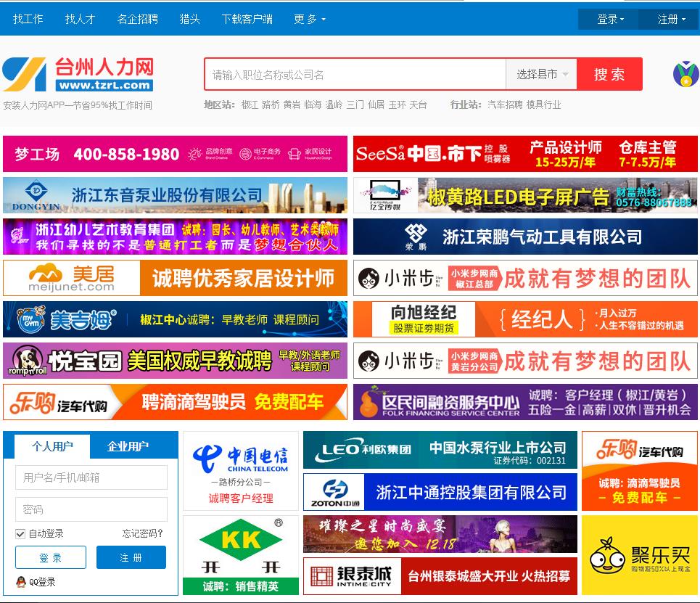This screenshot has height=603, width=700.
Task: Open the 椒江 regional site link
Action: (x=250, y=105)
